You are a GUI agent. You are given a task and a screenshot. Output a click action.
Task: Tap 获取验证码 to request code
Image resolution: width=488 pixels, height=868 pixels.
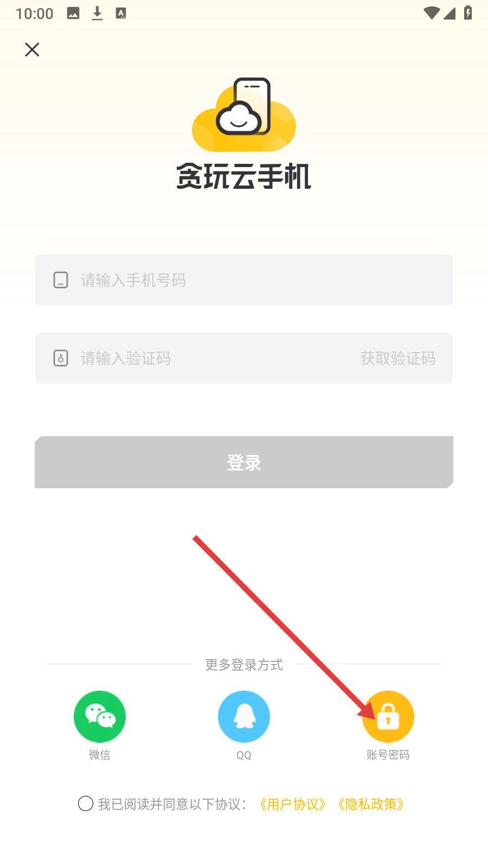tap(398, 358)
